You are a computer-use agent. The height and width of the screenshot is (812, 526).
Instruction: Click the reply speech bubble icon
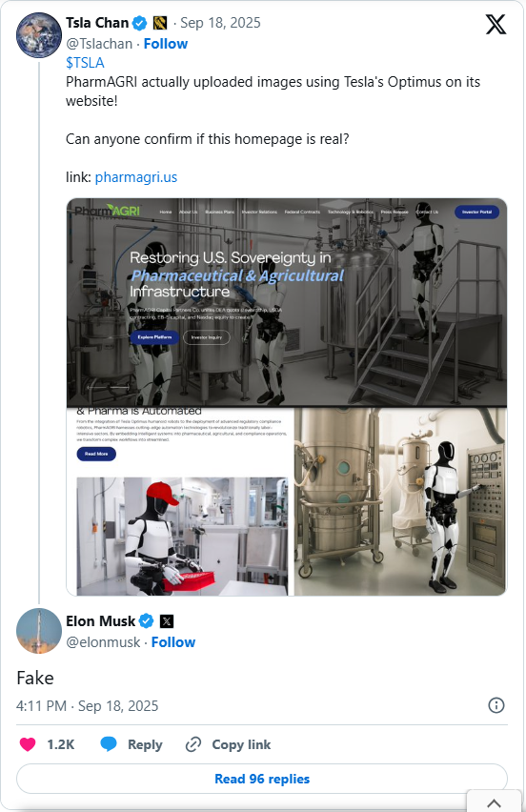pos(109,744)
